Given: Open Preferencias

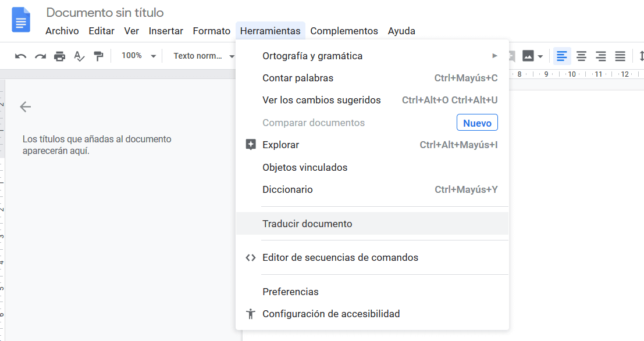Looking at the screenshot, I should pos(372,292).
